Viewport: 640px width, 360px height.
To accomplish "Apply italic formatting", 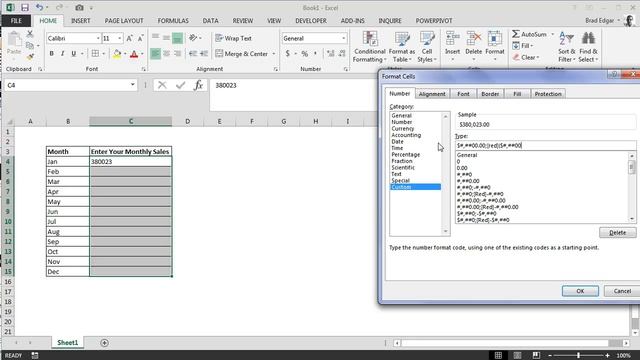I will click(62, 53).
